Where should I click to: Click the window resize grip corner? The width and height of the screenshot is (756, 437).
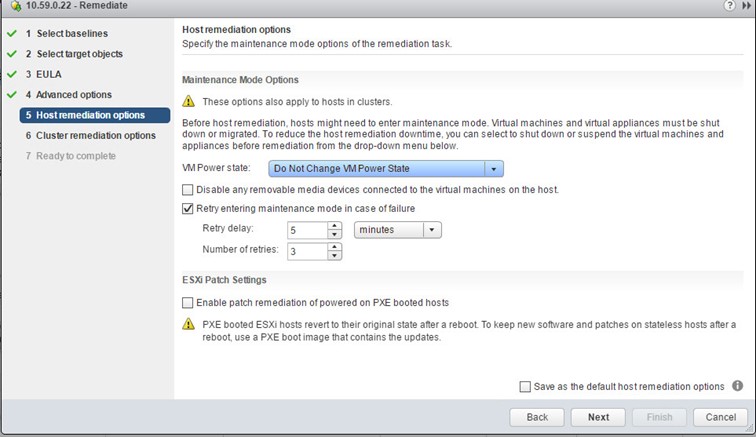749,428
